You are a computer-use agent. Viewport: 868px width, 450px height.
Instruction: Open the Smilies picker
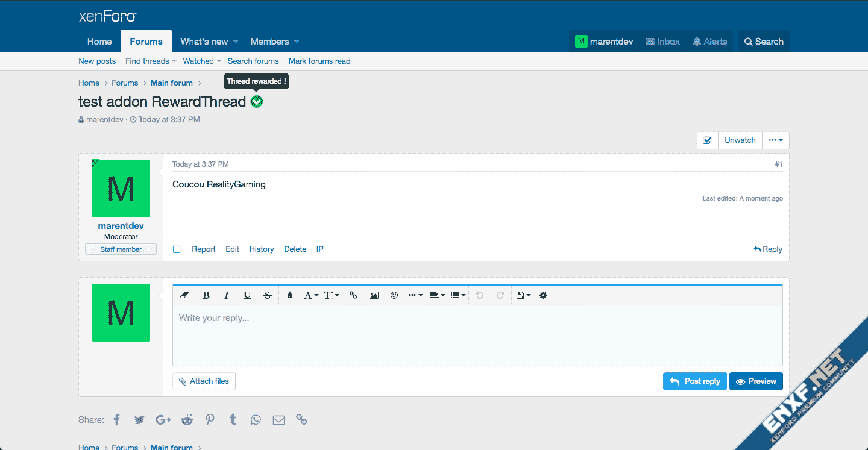click(394, 295)
